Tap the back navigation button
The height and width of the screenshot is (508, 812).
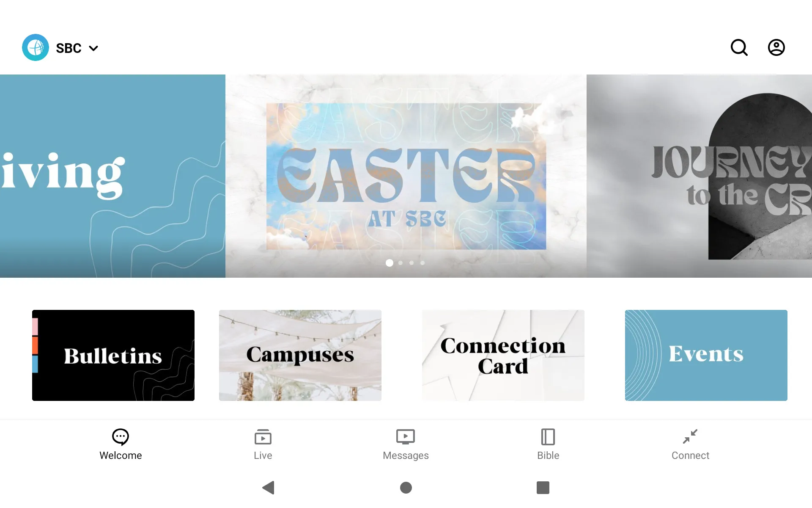tap(268, 488)
